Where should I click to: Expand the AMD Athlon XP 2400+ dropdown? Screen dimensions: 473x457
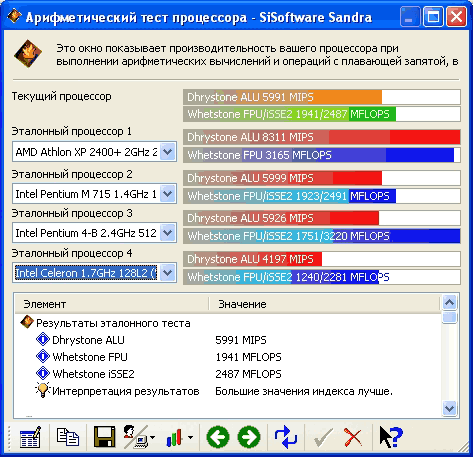tap(167, 152)
